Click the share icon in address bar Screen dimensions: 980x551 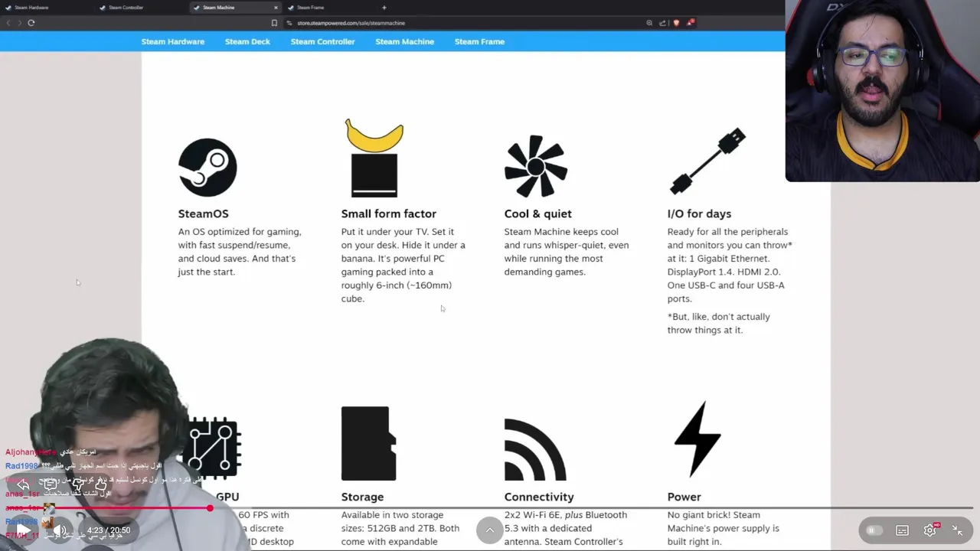(662, 23)
